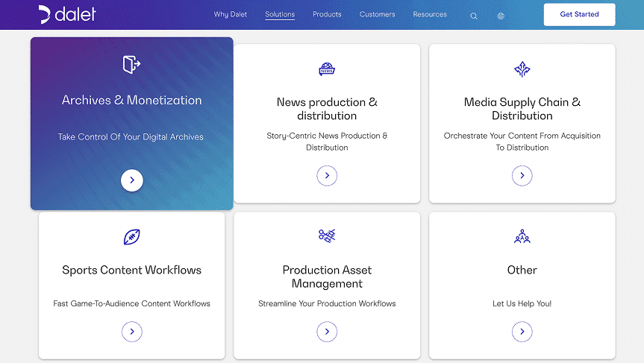Screen dimensions: 644x363
Task: Click the Archives & Monetization door icon
Action: pos(131,65)
